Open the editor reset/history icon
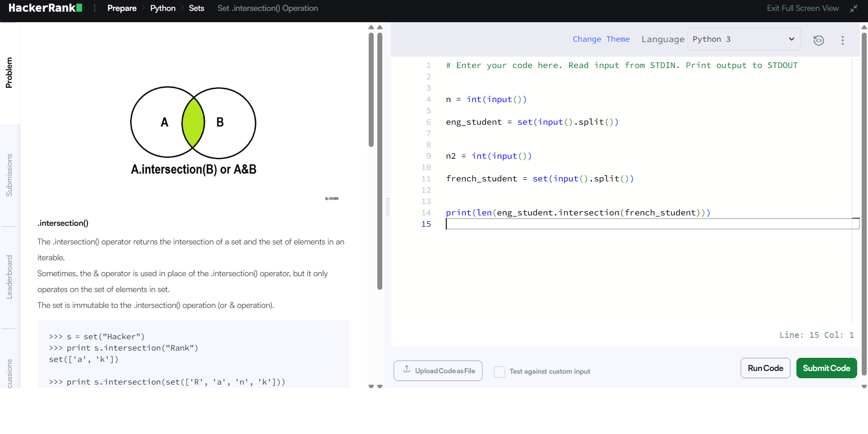This screenshot has height=434, width=868. tap(819, 40)
